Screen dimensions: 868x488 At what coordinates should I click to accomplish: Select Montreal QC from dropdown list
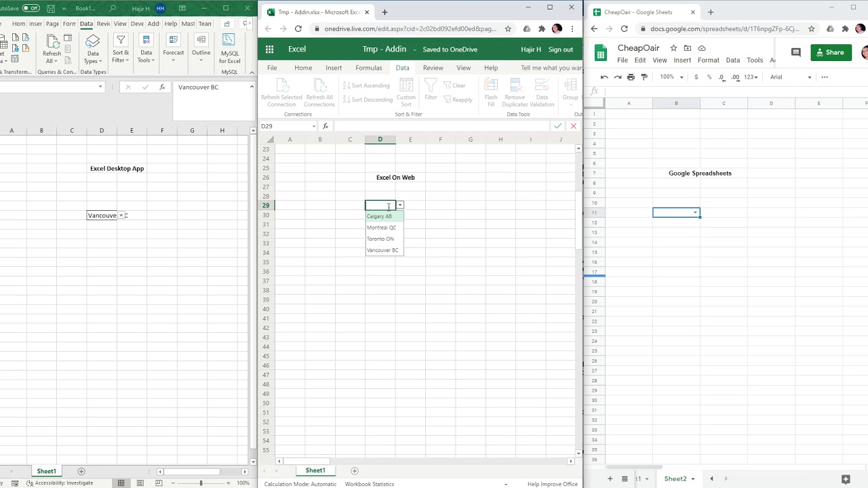(384, 228)
